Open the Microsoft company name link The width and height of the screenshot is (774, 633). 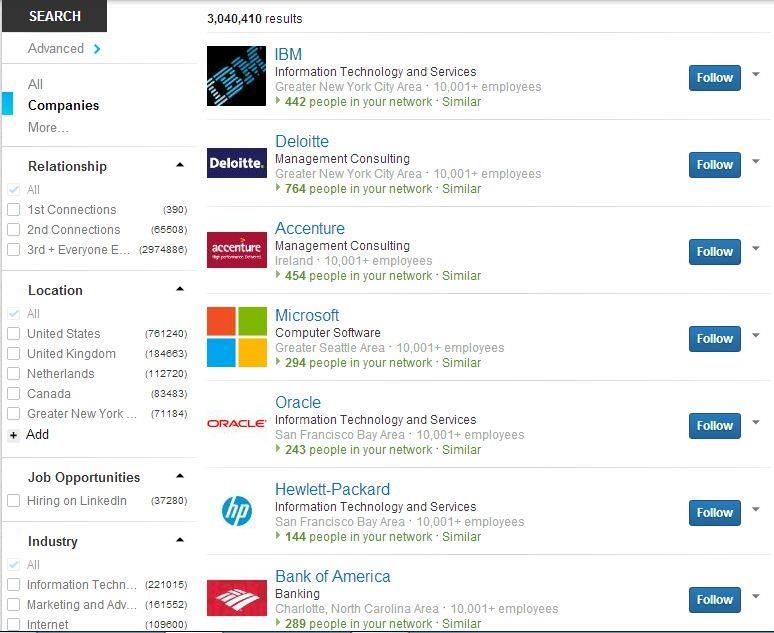click(x=307, y=315)
